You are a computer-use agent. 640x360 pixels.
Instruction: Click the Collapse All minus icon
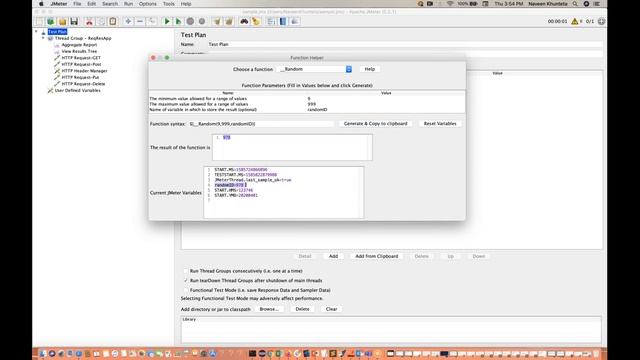[x=140, y=21]
